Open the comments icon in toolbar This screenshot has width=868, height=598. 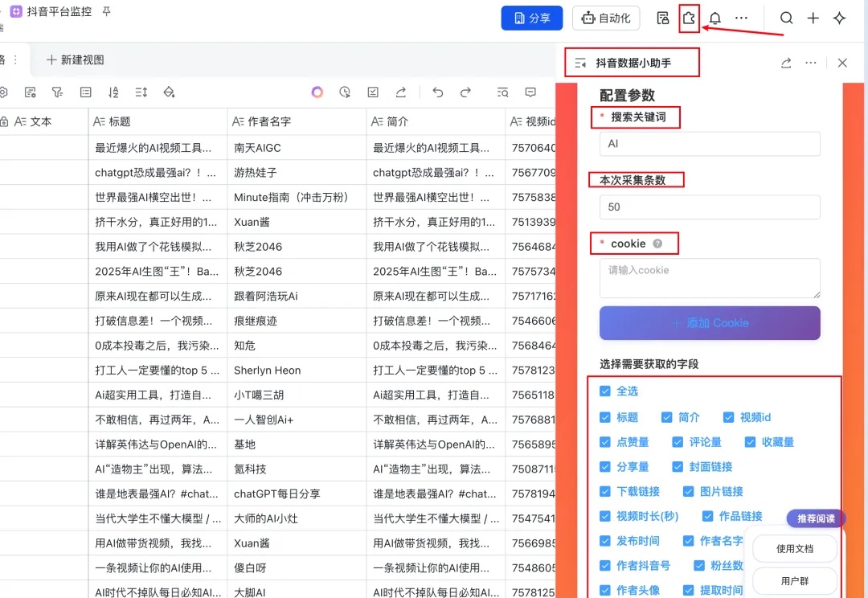(530, 92)
